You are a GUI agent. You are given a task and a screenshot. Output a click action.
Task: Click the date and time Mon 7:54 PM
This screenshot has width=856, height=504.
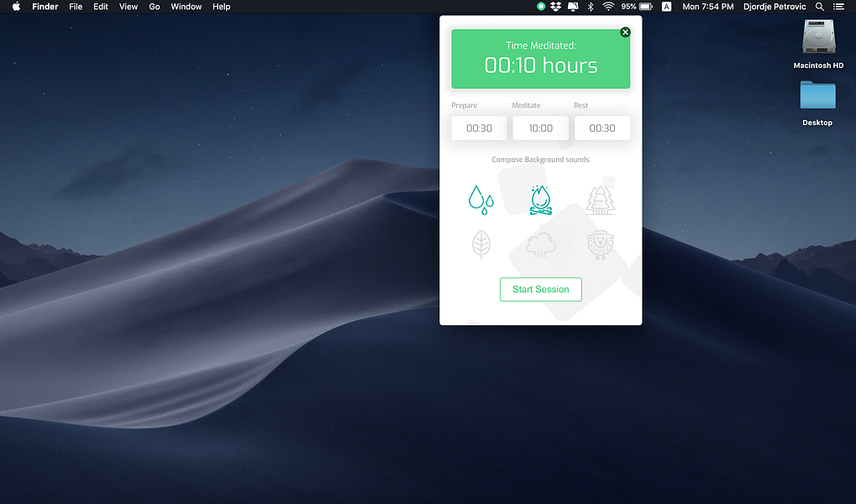coord(708,7)
